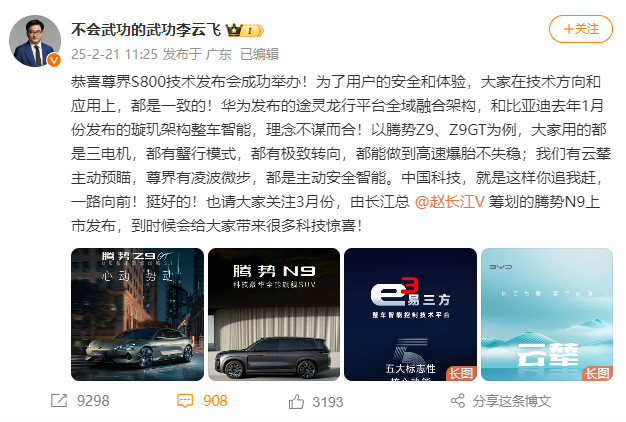Click the crown membership level badge
Viewport: 626px width, 422px height.
(244, 30)
